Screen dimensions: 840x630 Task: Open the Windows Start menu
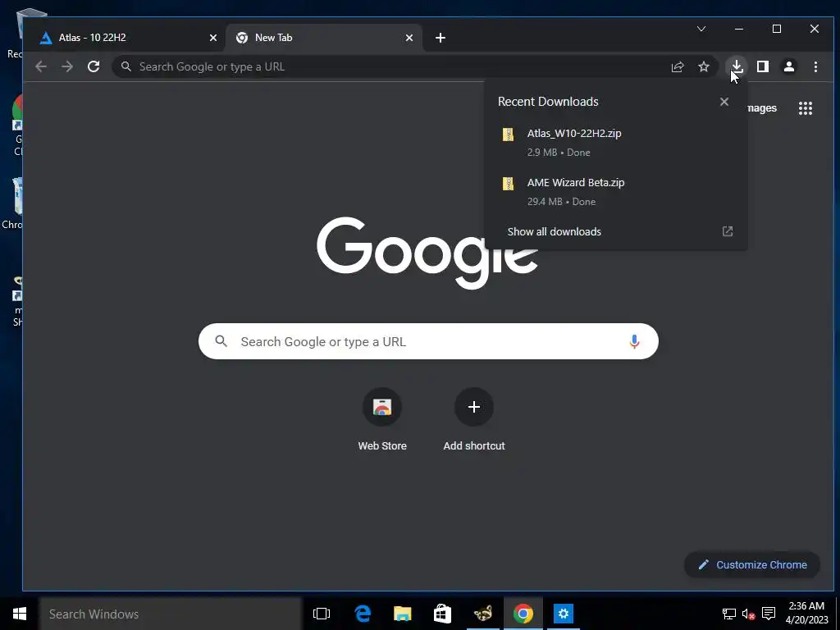click(x=20, y=614)
